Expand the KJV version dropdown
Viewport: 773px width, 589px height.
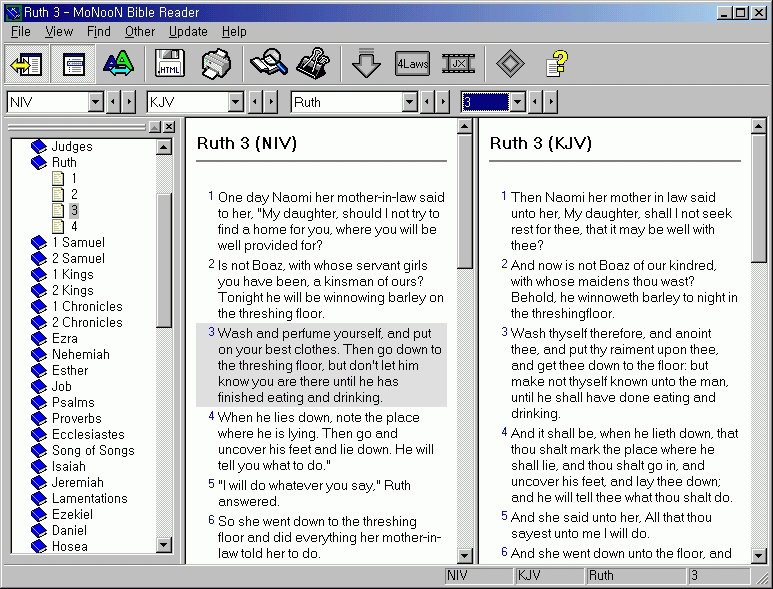tap(236, 103)
